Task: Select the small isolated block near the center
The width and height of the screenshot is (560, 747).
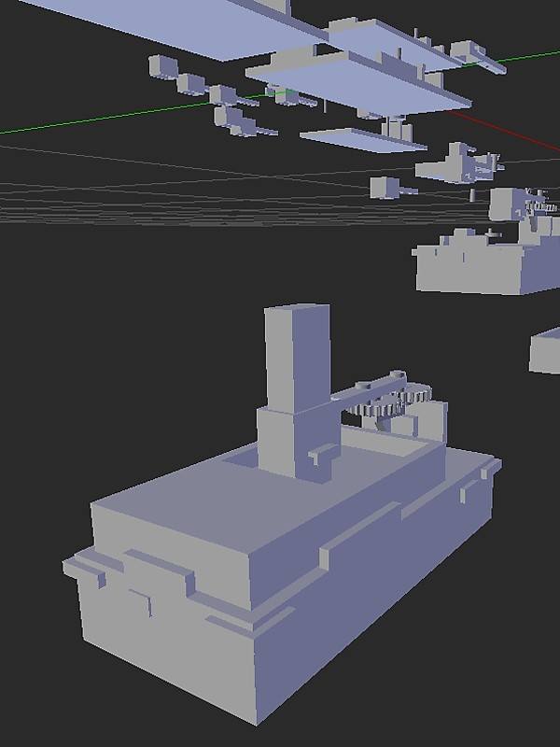Action: [385, 187]
